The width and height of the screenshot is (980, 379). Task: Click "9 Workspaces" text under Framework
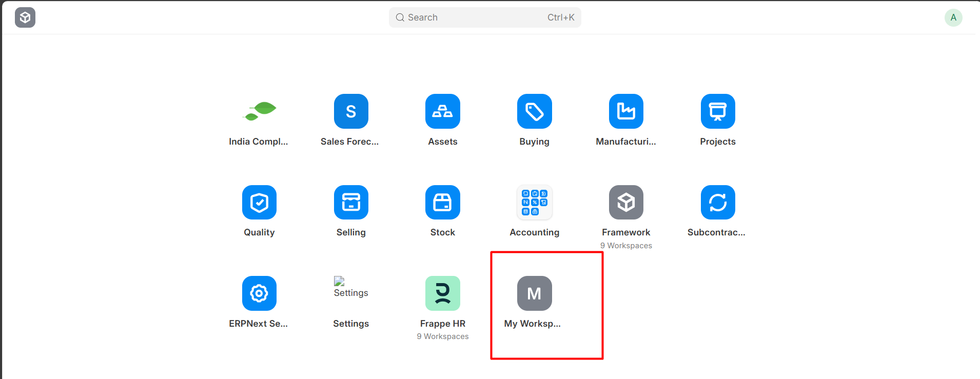pos(626,246)
